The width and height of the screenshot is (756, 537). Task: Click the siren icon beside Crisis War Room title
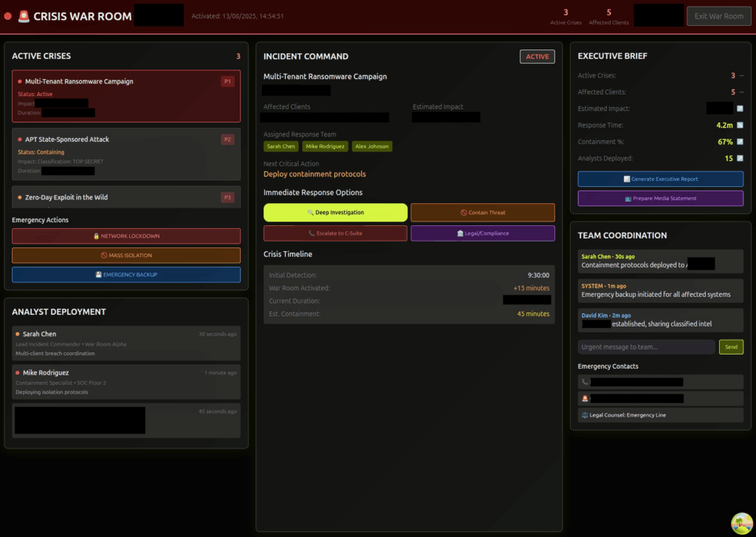[x=24, y=16]
